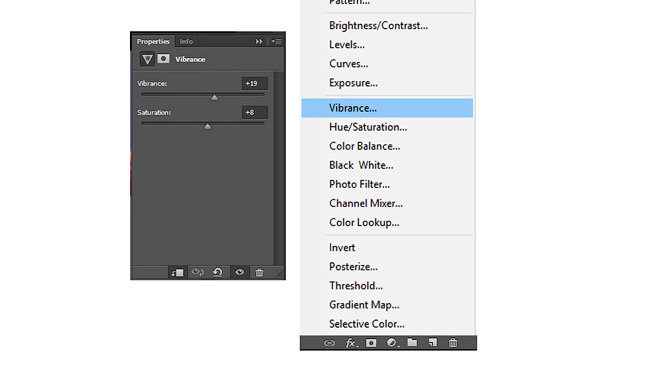
Task: Click the Vibrance slider handle
Action: coord(214,97)
